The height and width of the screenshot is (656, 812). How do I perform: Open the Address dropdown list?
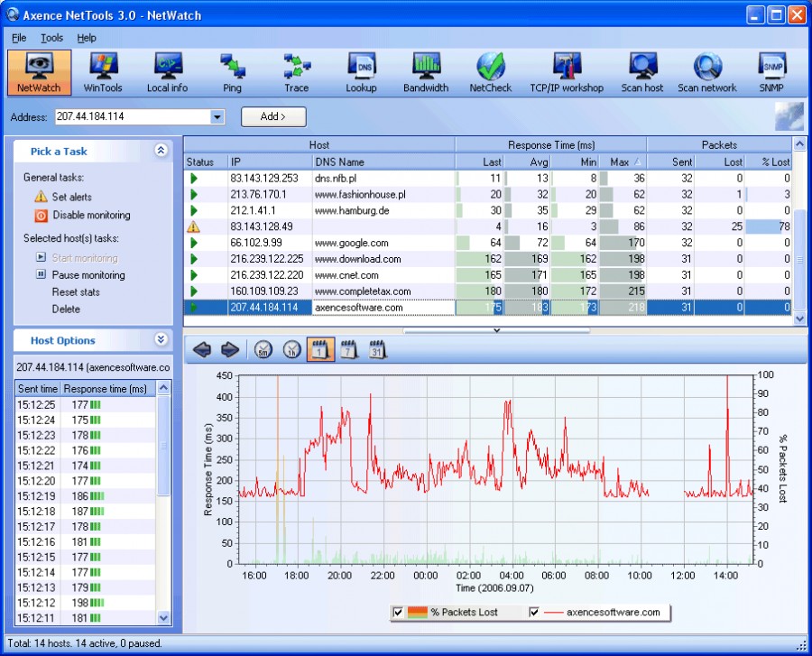point(217,116)
